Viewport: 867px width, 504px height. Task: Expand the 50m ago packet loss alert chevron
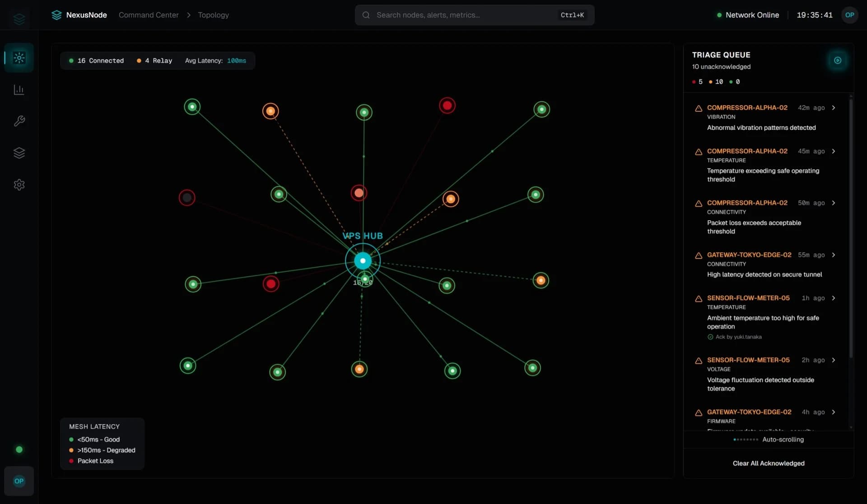(x=834, y=203)
